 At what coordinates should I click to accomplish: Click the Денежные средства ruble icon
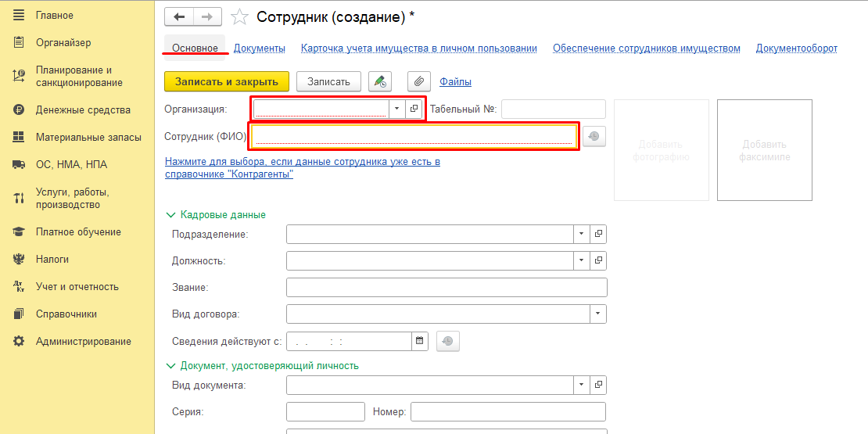point(19,109)
